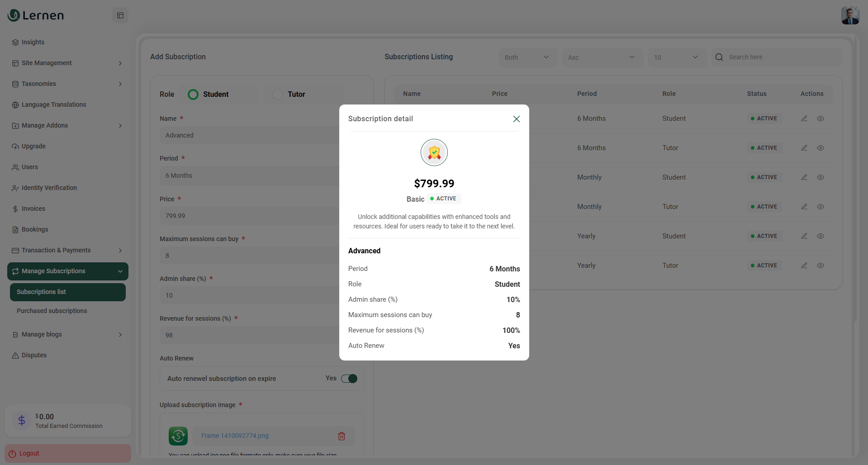Image resolution: width=868 pixels, height=465 pixels.
Task: Close the Subscription detail dialog
Action: tap(516, 119)
